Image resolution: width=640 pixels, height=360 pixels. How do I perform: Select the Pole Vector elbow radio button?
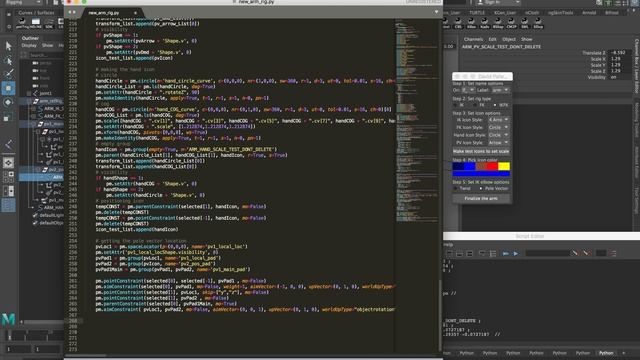(481, 189)
